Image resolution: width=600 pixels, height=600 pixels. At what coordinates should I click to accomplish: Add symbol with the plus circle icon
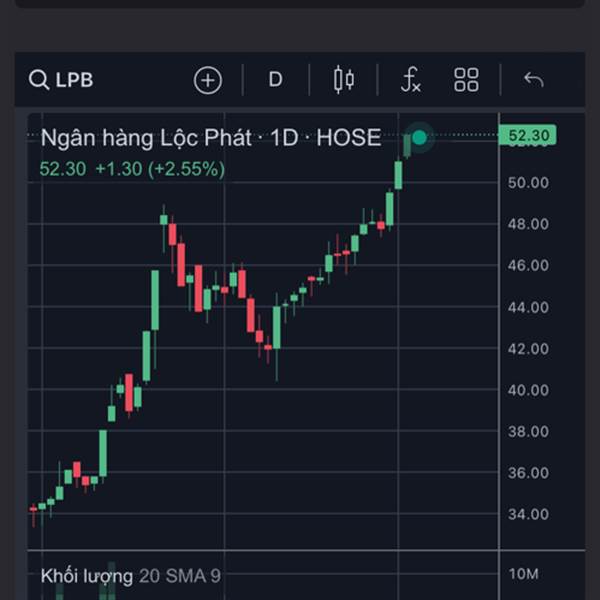click(x=208, y=80)
